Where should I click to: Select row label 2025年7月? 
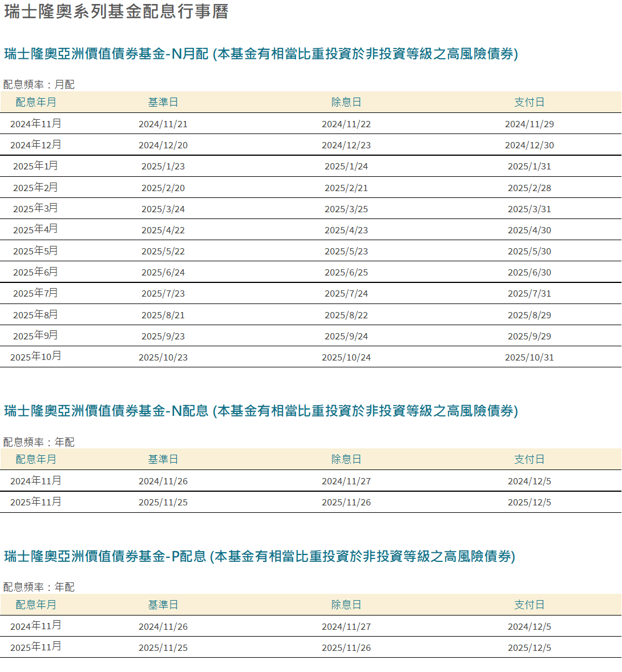pyautogui.click(x=35, y=294)
